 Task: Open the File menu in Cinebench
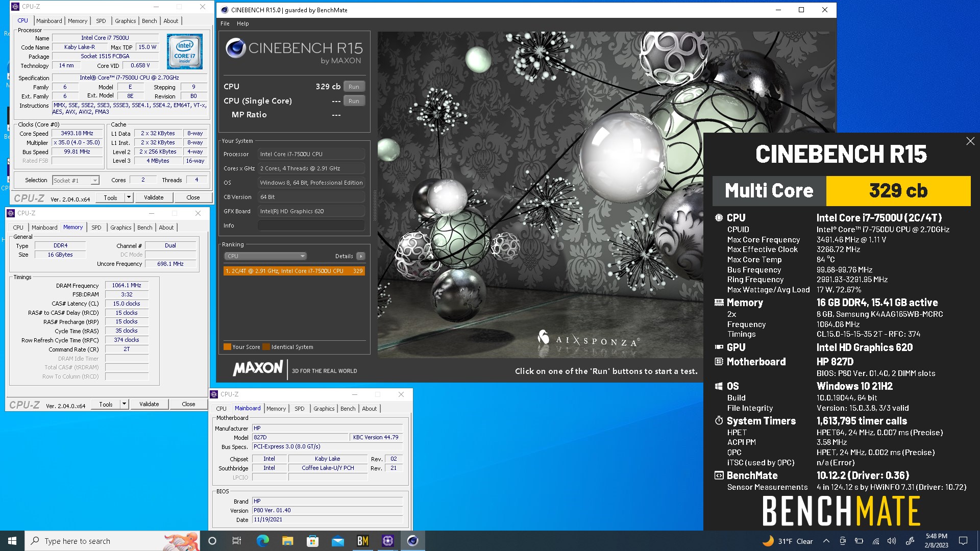[225, 23]
